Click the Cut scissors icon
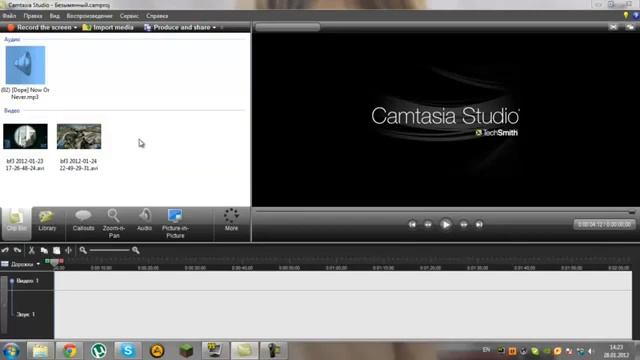The width and height of the screenshot is (640, 360). pyautogui.click(x=31, y=250)
